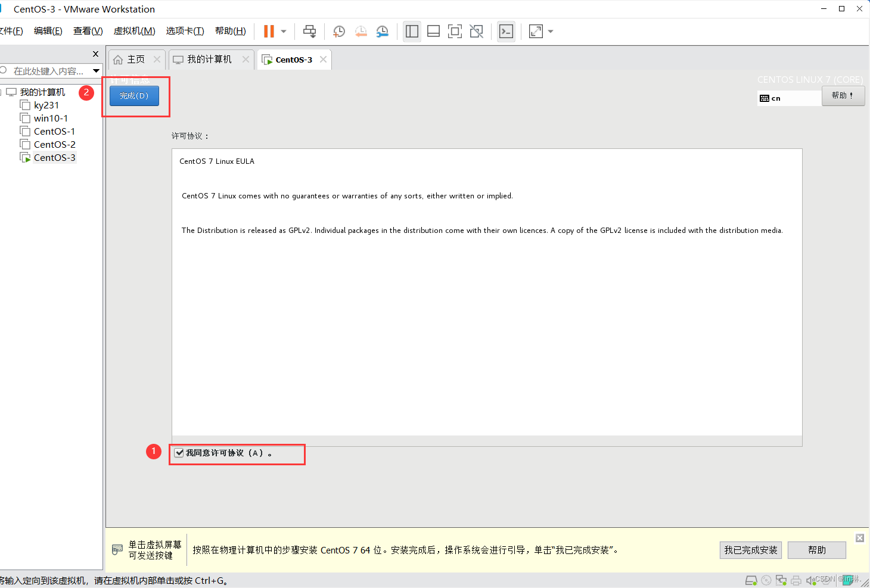The height and width of the screenshot is (588, 870).
Task: Click the network adapter status icon
Action: pos(781,580)
